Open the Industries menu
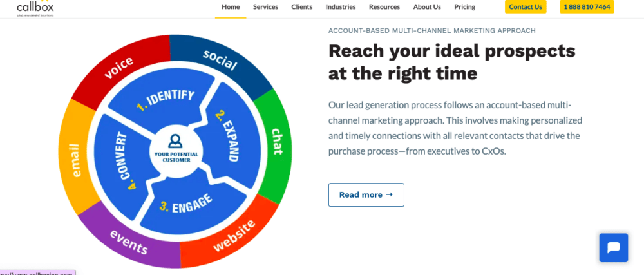This screenshot has height=275, width=644. pyautogui.click(x=341, y=7)
